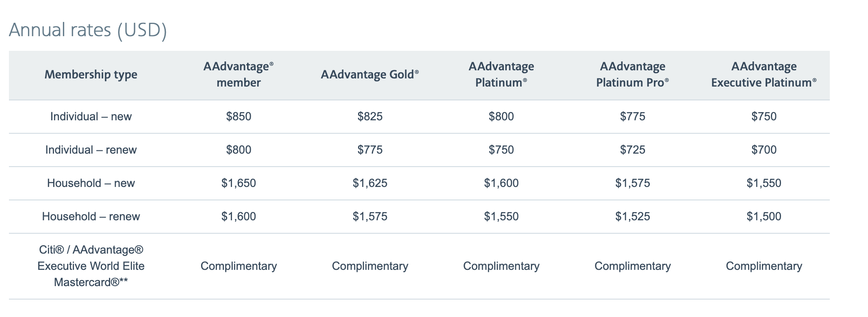Click the $700 Executive Platinum rate
868x317 pixels.
(x=764, y=150)
